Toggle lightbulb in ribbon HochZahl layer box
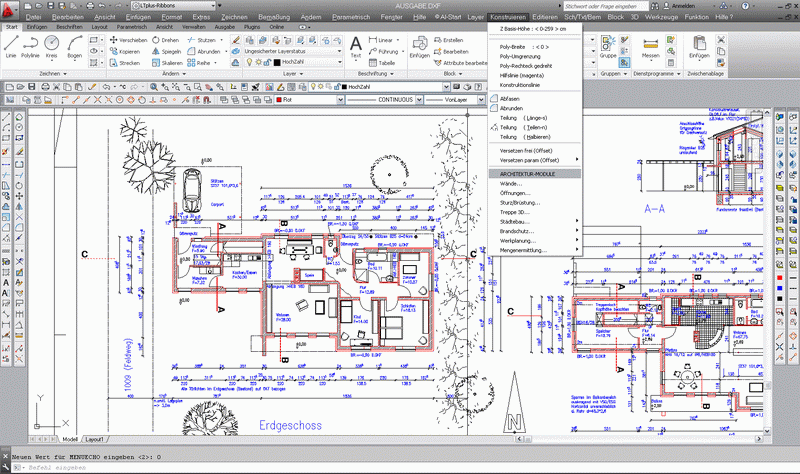 (249, 62)
